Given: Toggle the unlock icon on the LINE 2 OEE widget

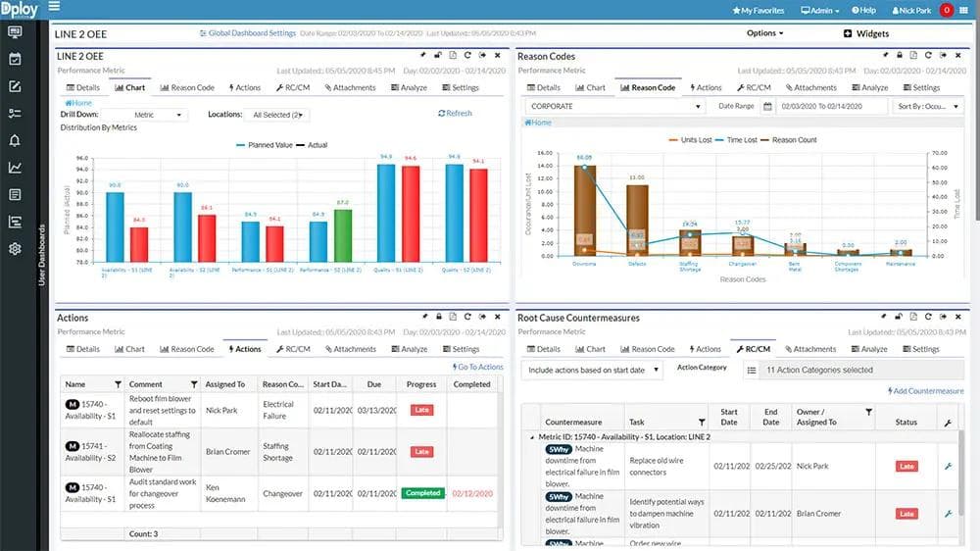Looking at the screenshot, I should pos(437,56).
